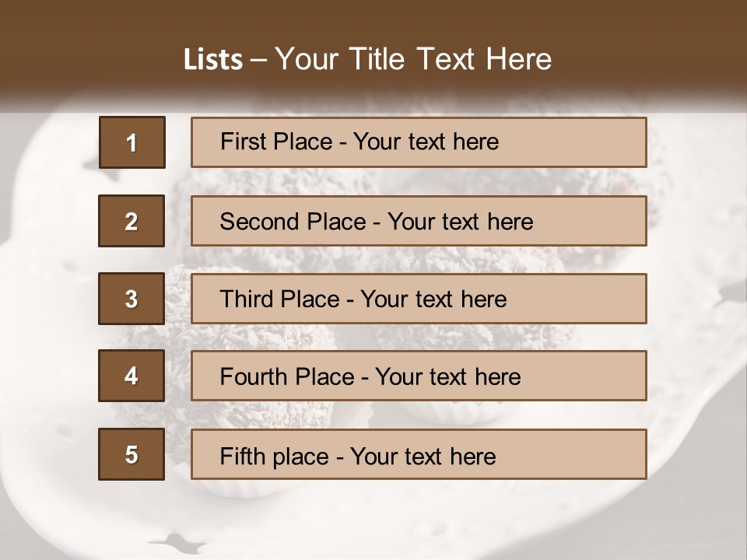Click the word 'First' in list

click(x=237, y=142)
